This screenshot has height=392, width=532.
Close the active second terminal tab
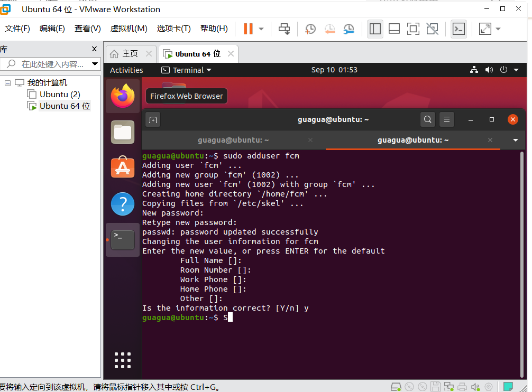[490, 140]
